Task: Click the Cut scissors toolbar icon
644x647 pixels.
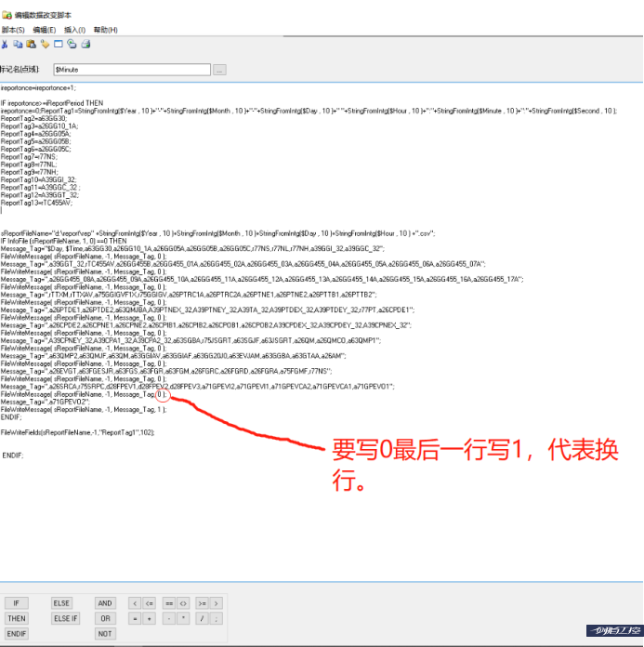Action: pos(5,43)
